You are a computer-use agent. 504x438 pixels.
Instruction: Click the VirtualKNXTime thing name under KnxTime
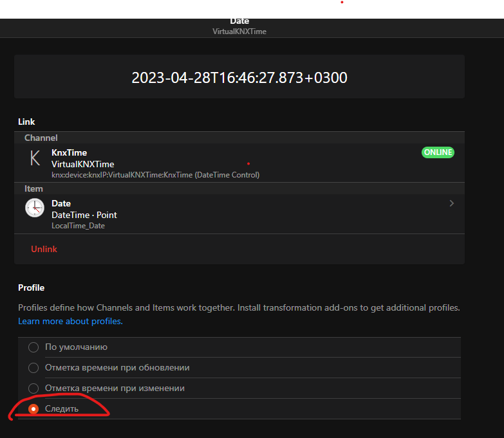(83, 164)
